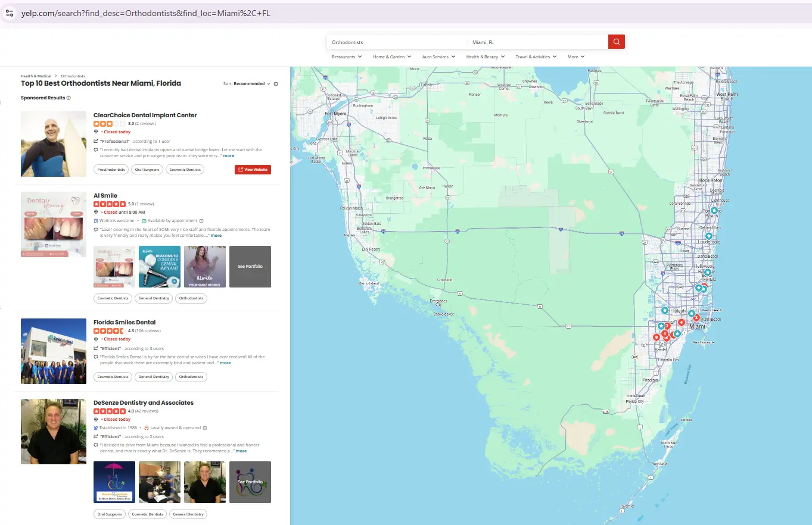Viewport: 812px width, 525px height.
Task: Click "more" on AI Smile review snippet
Action: point(216,235)
